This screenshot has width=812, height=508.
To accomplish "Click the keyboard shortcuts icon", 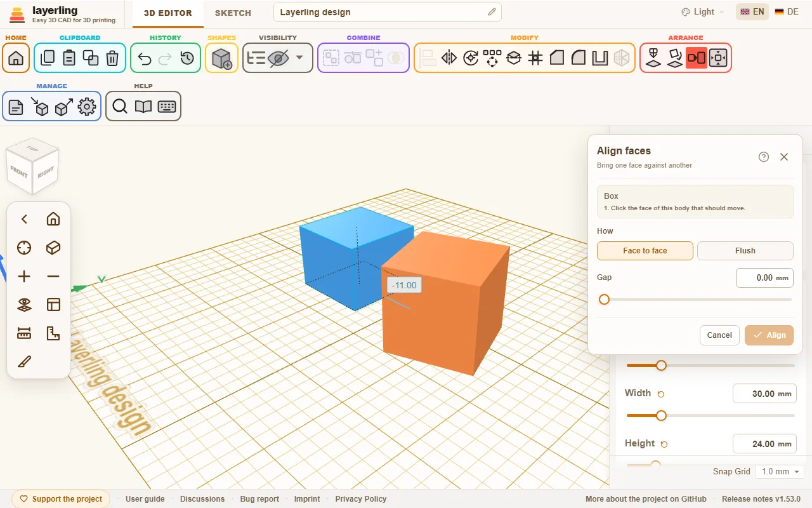I will [x=167, y=107].
